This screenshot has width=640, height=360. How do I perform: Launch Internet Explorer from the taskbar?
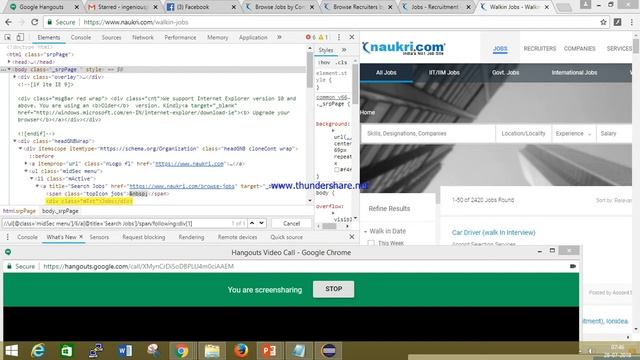point(38,351)
